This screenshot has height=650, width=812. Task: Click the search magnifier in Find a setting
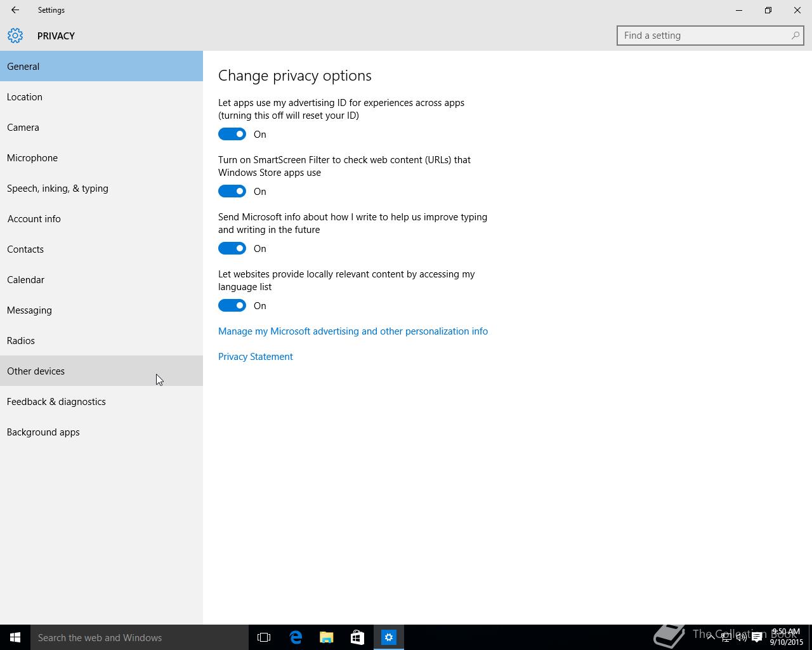(795, 36)
